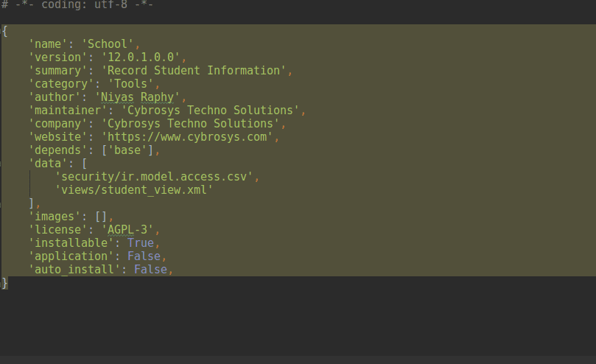Click the True value for installable
The image size is (596, 364).
tap(141, 242)
